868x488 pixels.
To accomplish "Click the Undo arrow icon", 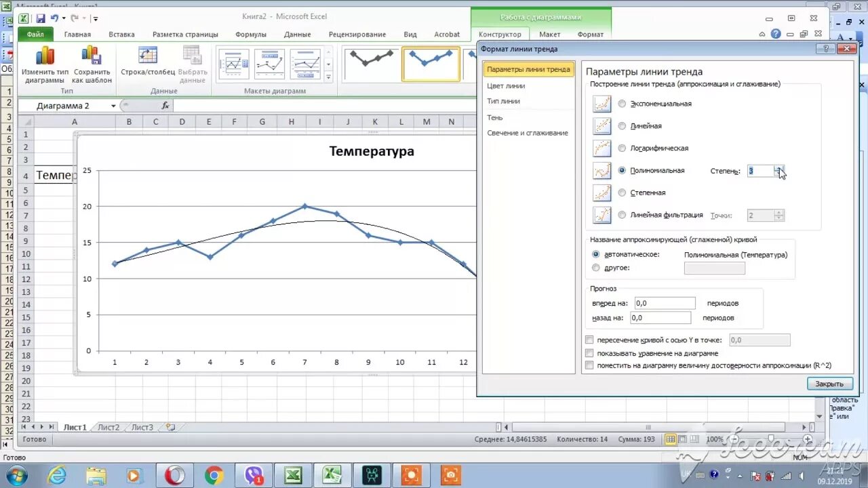I will tap(54, 18).
